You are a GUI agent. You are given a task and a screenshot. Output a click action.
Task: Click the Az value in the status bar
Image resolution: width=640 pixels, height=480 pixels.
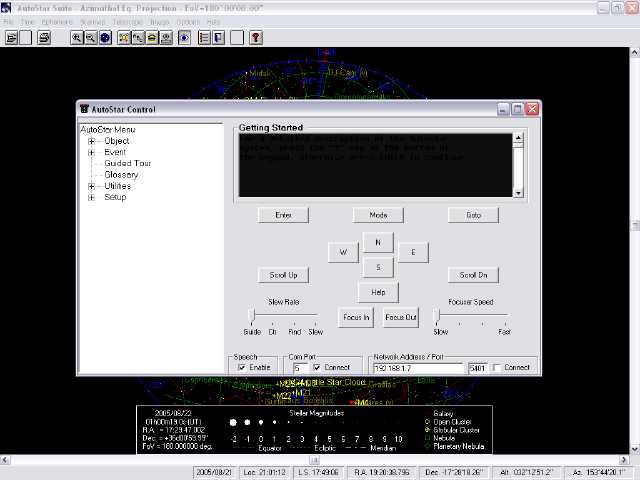point(598,472)
